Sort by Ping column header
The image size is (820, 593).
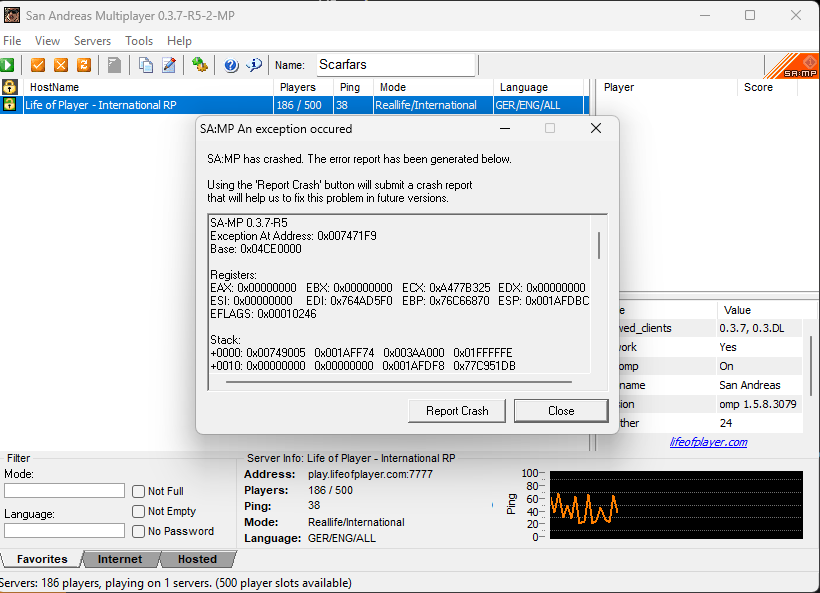point(354,87)
